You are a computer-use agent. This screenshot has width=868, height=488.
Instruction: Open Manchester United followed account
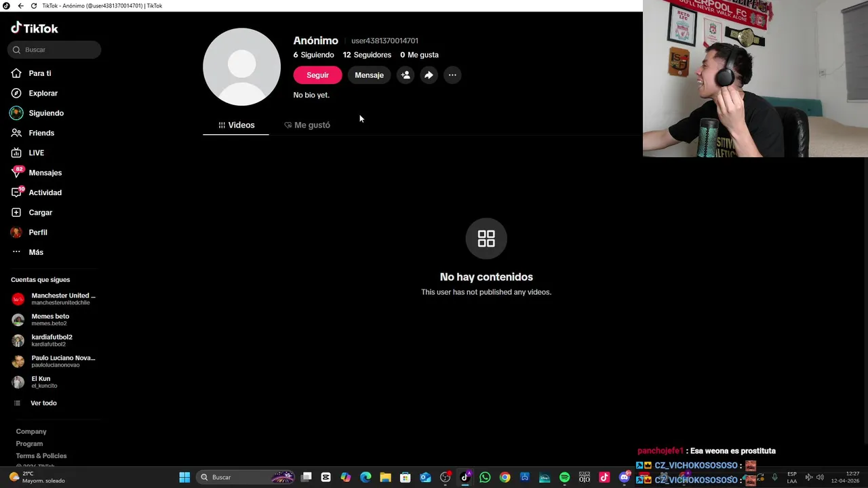coord(54,299)
